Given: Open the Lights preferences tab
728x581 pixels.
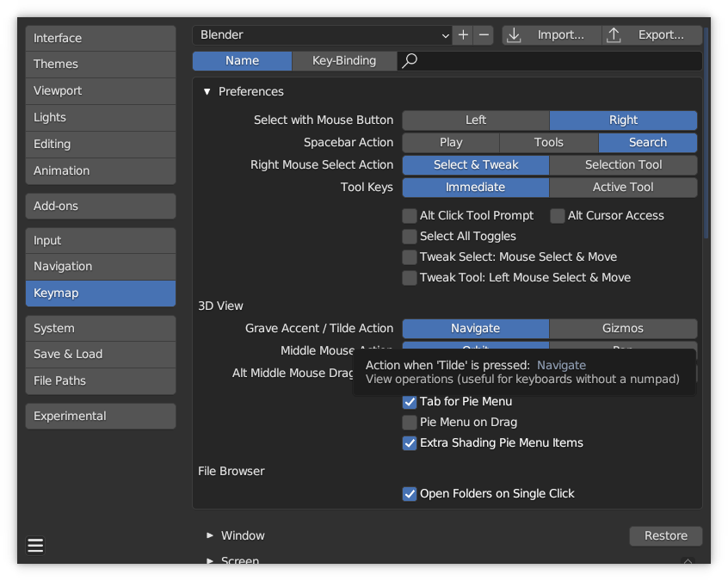Looking at the screenshot, I should click(x=101, y=118).
